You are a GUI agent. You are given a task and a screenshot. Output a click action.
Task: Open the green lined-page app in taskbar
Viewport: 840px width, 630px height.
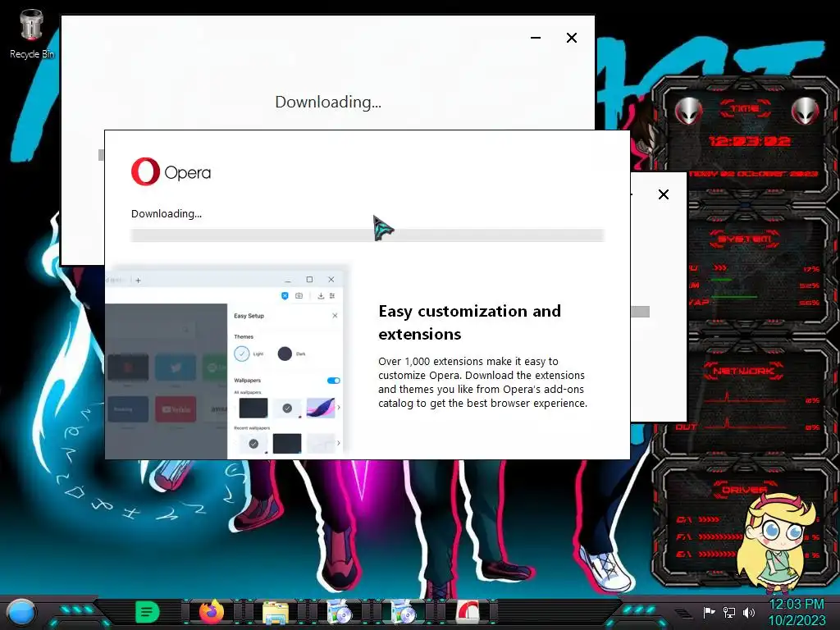coord(147,612)
